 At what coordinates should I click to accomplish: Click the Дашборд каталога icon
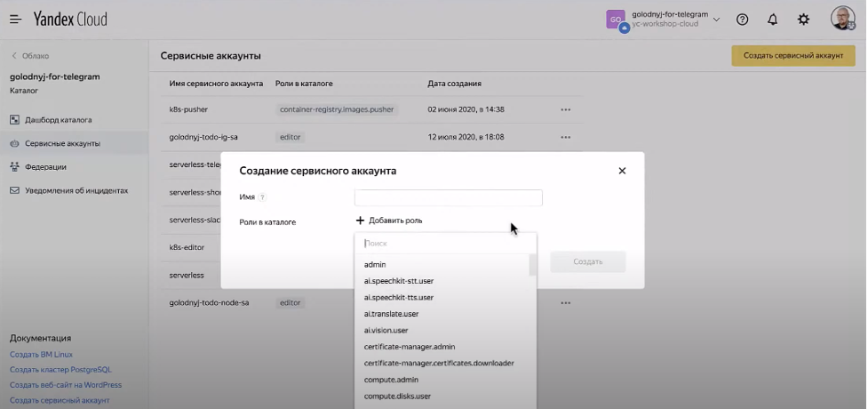click(x=14, y=120)
